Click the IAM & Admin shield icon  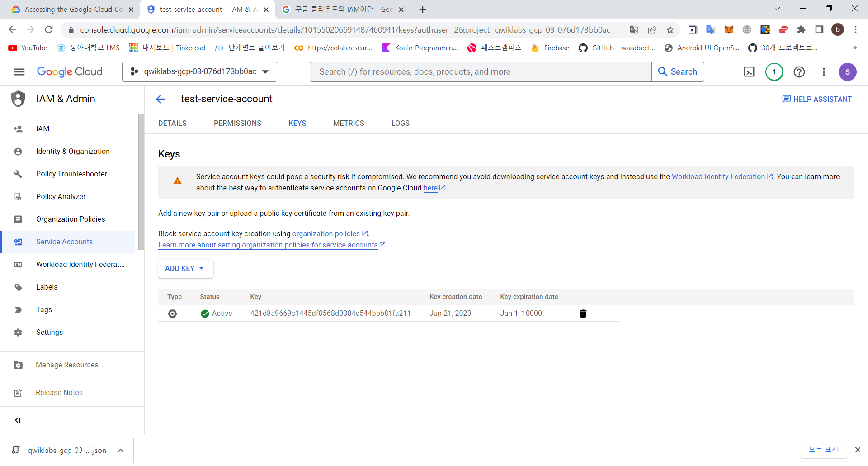pos(18,99)
